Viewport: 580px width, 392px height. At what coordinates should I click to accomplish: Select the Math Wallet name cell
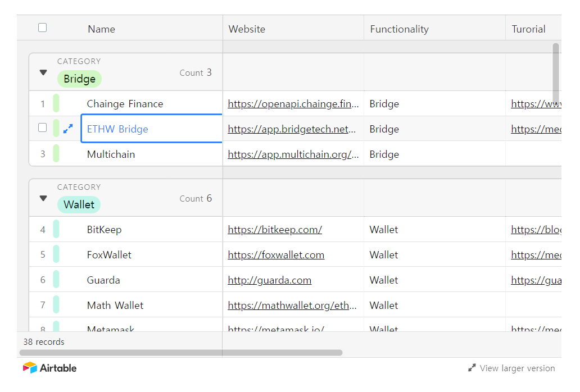152,305
